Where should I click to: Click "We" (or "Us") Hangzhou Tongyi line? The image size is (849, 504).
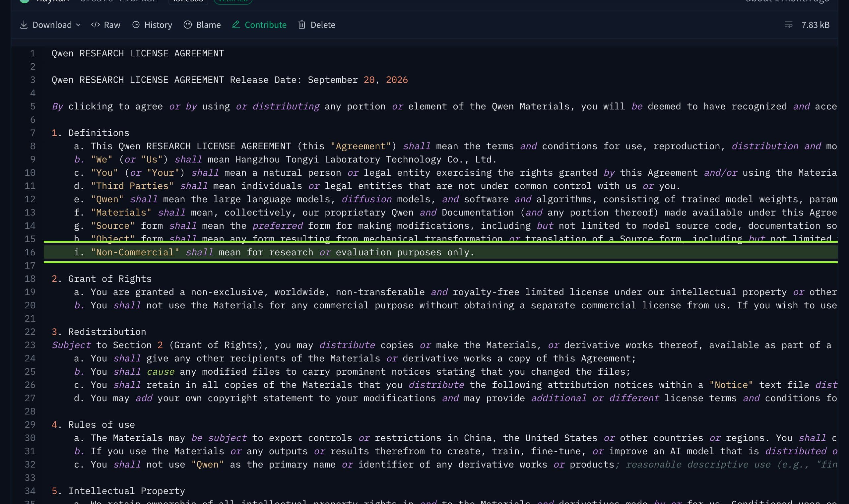click(x=285, y=159)
